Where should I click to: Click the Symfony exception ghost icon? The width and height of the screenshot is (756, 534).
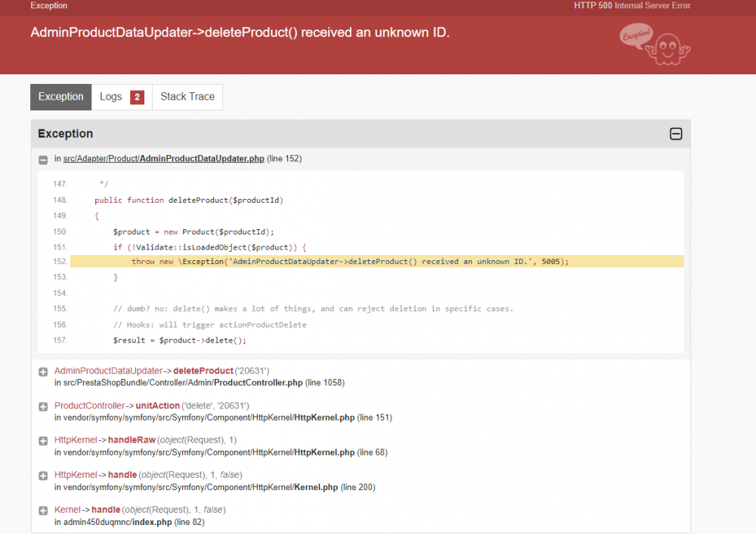click(x=669, y=50)
